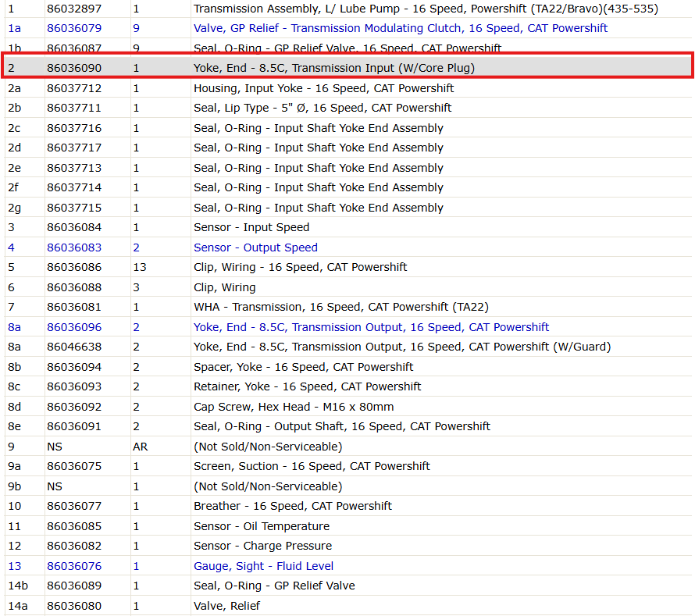Select Yoke, End Transmission Input (W/Core Plug)
This screenshot has width=695, height=616.
tap(333, 68)
